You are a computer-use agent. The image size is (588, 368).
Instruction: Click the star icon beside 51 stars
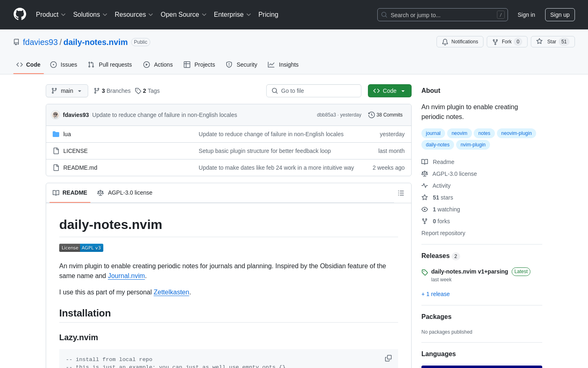click(425, 197)
